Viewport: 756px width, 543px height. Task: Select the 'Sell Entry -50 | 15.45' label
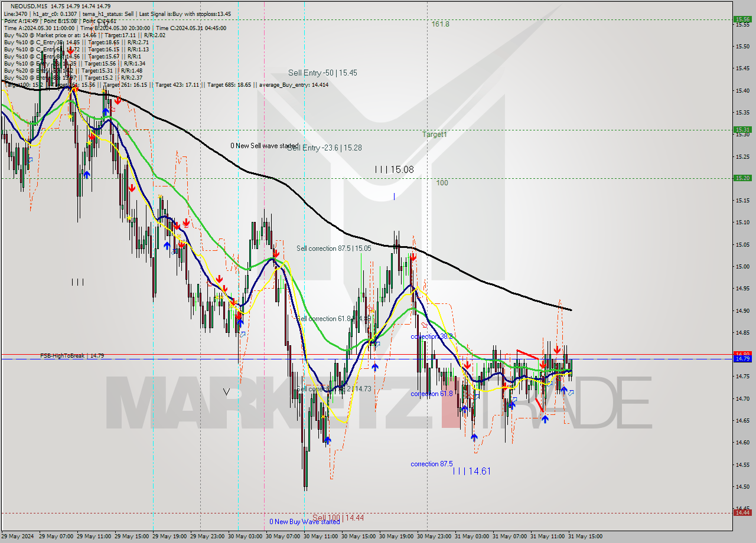[x=322, y=73]
